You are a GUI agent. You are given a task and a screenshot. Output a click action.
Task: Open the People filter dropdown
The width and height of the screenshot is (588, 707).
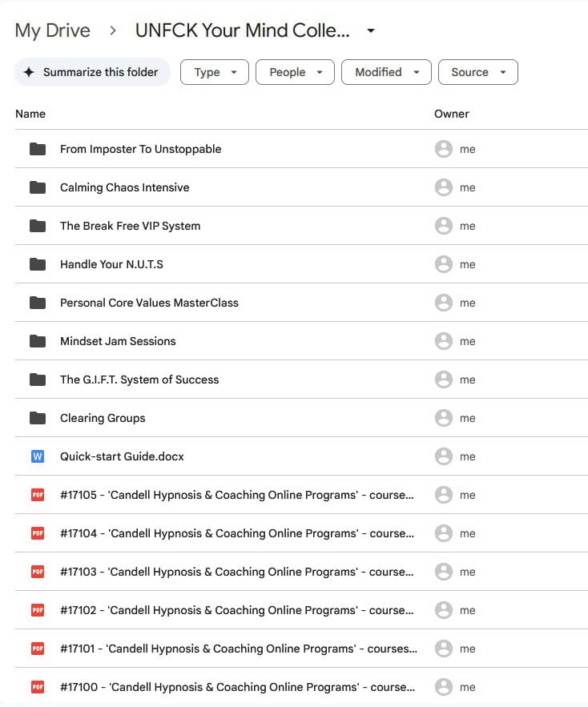[295, 72]
